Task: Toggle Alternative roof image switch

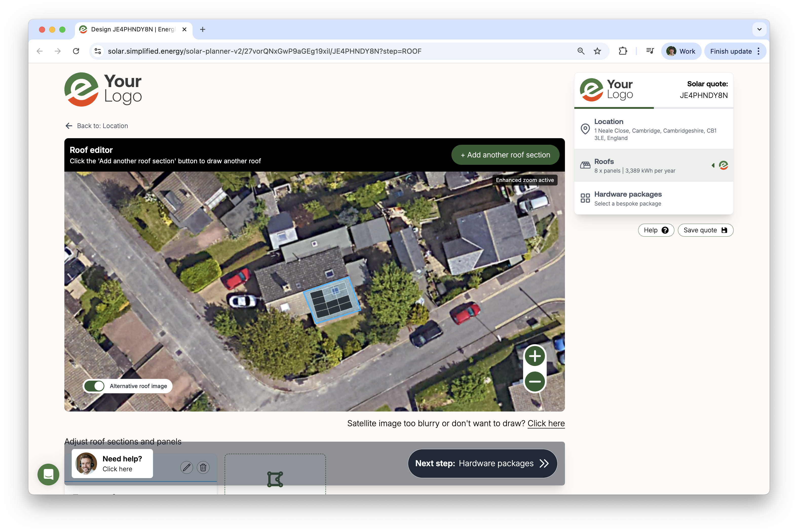Action: click(x=94, y=386)
